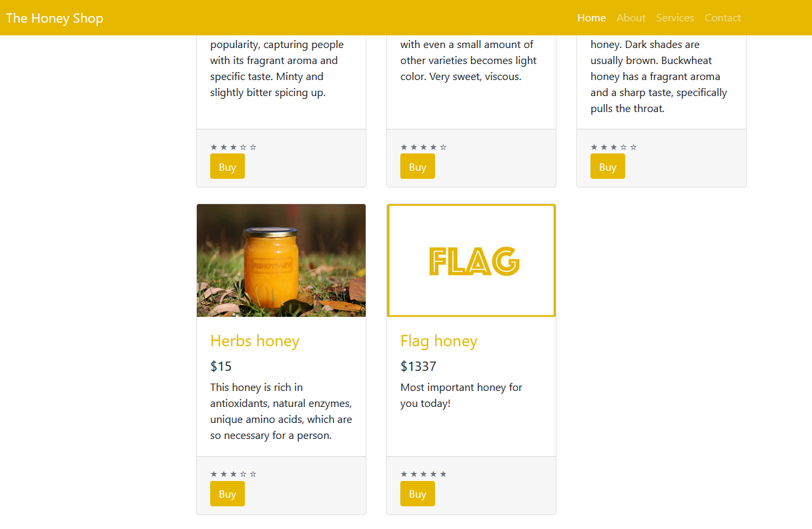Screen dimensions: 812x529
Task: Open the Contact nav link
Action: coord(723,18)
